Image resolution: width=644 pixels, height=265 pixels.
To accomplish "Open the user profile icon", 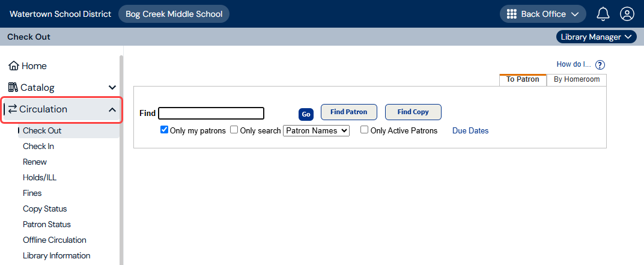I will tap(627, 14).
